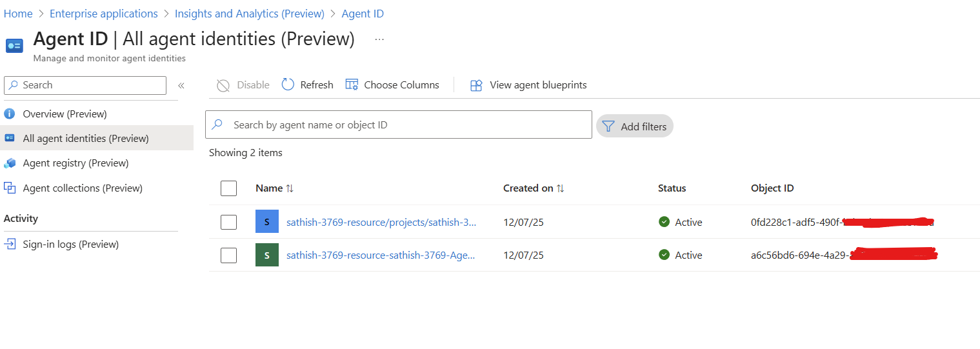Viewport: 980px width, 349px height.
Task: Go to Enterprise applications breadcrumb
Action: (x=103, y=14)
